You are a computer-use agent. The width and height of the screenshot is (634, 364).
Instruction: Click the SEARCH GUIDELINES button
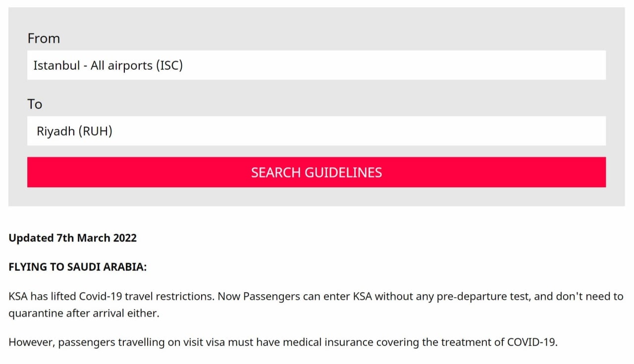click(317, 172)
